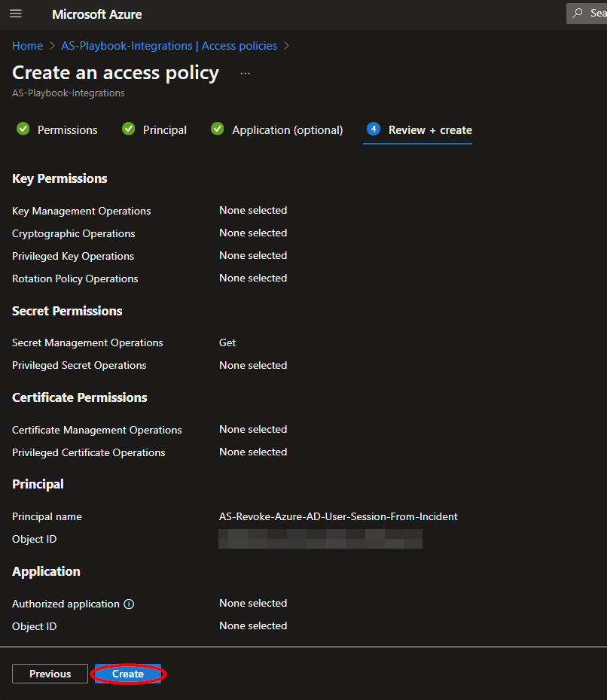Click the Certificate Permissions heading
This screenshot has width=607, height=700.
tap(80, 397)
